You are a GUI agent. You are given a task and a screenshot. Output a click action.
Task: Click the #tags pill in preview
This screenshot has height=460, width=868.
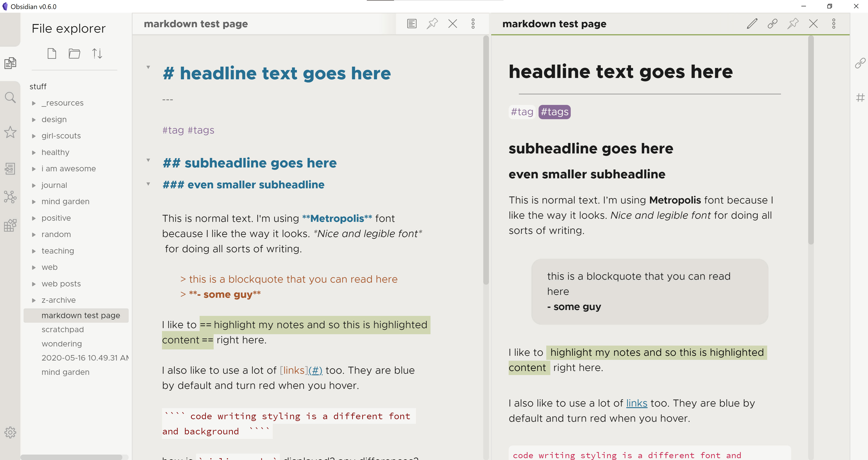click(x=554, y=112)
